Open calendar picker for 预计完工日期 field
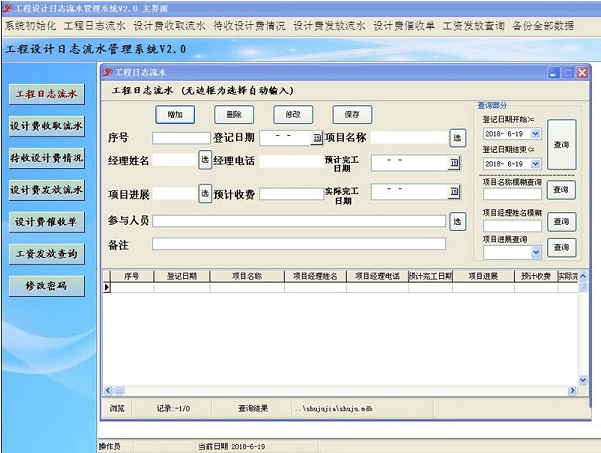Screen dimensions: 601x453 454,163
